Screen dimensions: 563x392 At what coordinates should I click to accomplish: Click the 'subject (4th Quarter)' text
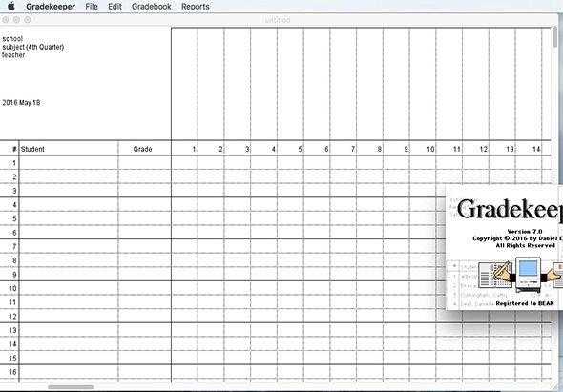[33, 47]
